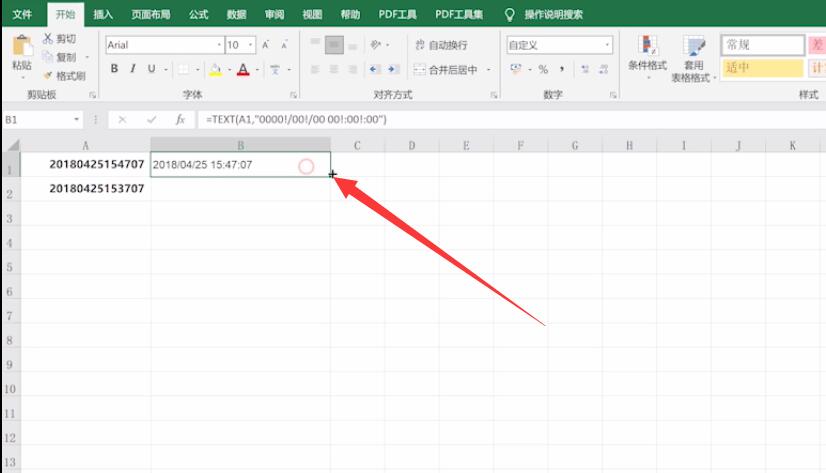Open the clipboard (剪贴板) group launcher
The width and height of the screenshot is (826, 473).
point(92,95)
